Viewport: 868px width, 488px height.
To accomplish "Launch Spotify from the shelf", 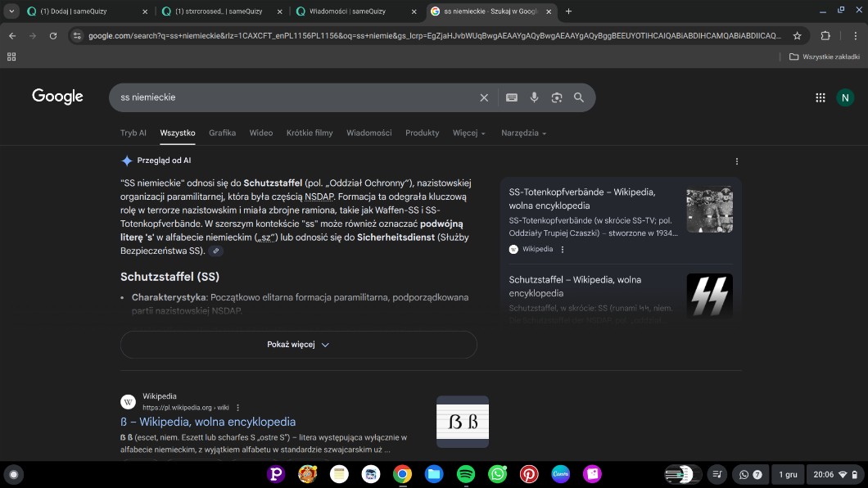I will [x=465, y=474].
